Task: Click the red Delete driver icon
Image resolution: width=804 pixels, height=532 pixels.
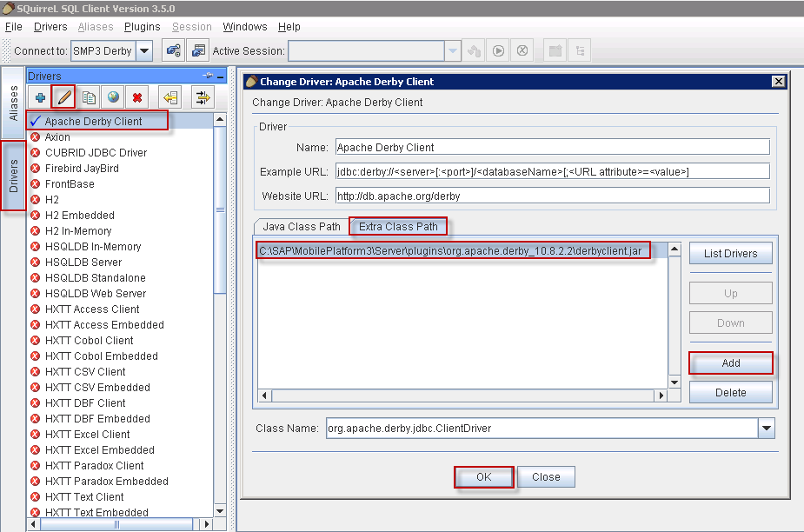Action: (x=136, y=97)
